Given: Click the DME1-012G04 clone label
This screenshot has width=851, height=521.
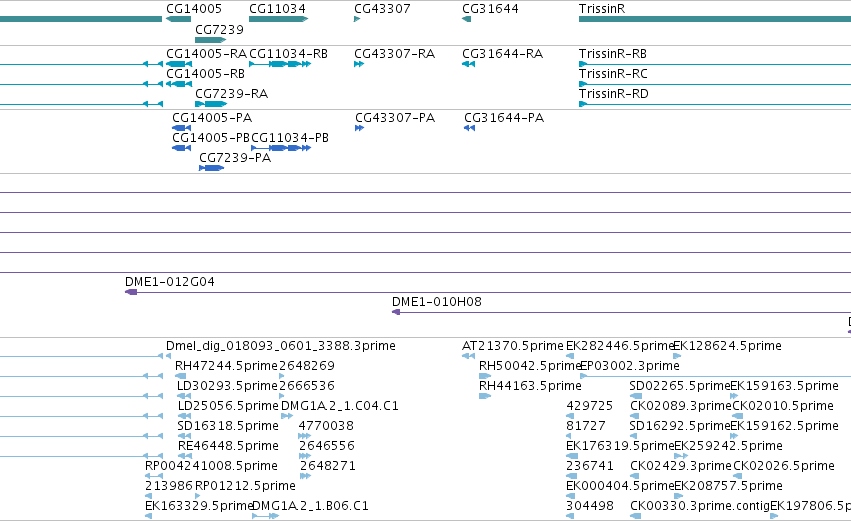Looking at the screenshot, I should 170,282.
